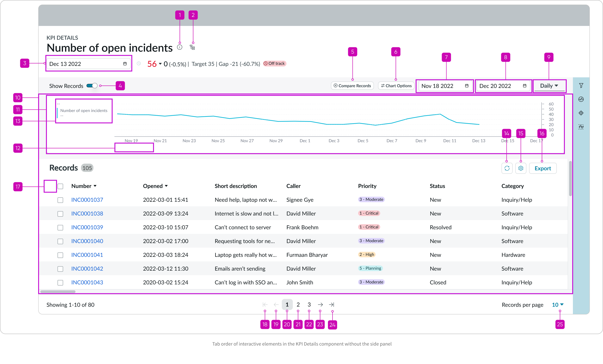Refresh the records list
603x364 pixels.
pyautogui.click(x=507, y=168)
